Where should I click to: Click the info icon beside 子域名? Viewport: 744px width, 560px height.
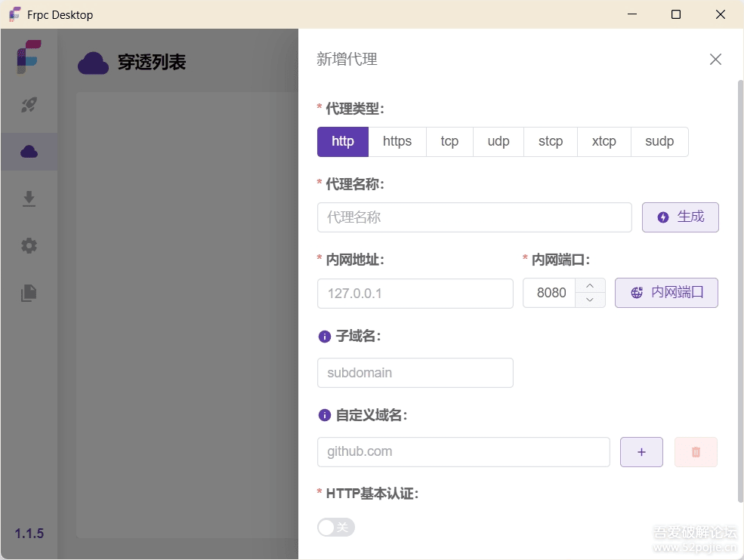click(325, 337)
